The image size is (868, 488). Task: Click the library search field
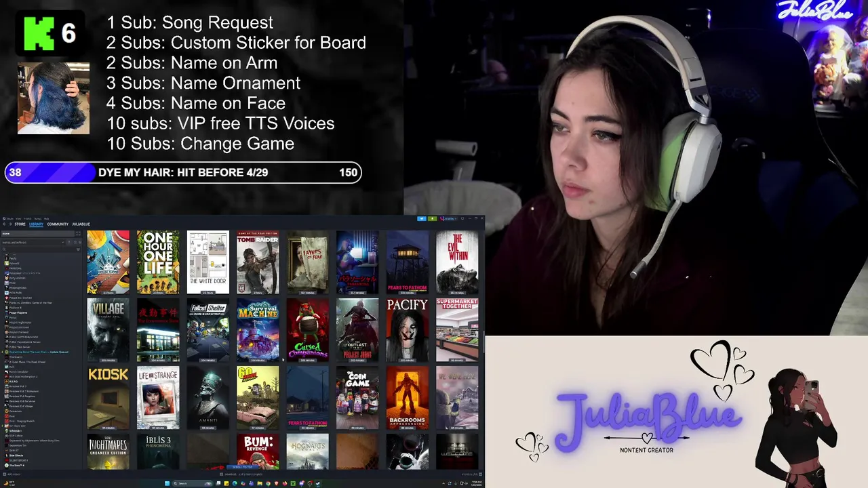pos(39,249)
